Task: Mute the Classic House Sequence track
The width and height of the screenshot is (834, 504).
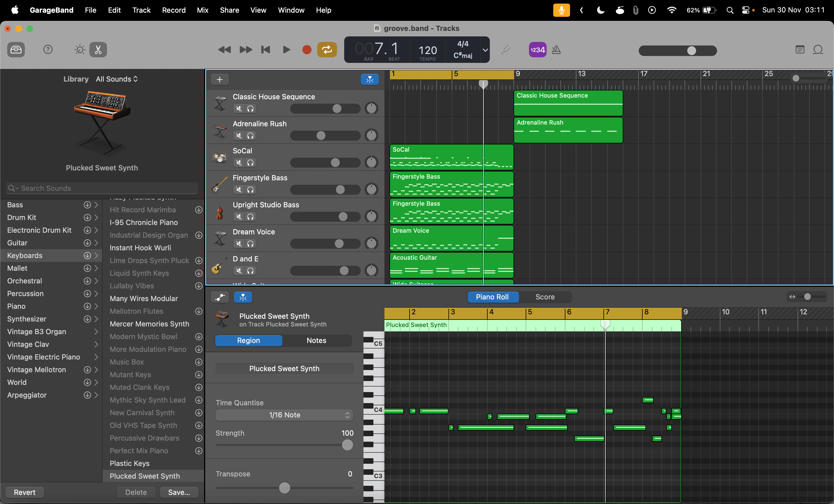Action: pyautogui.click(x=239, y=109)
